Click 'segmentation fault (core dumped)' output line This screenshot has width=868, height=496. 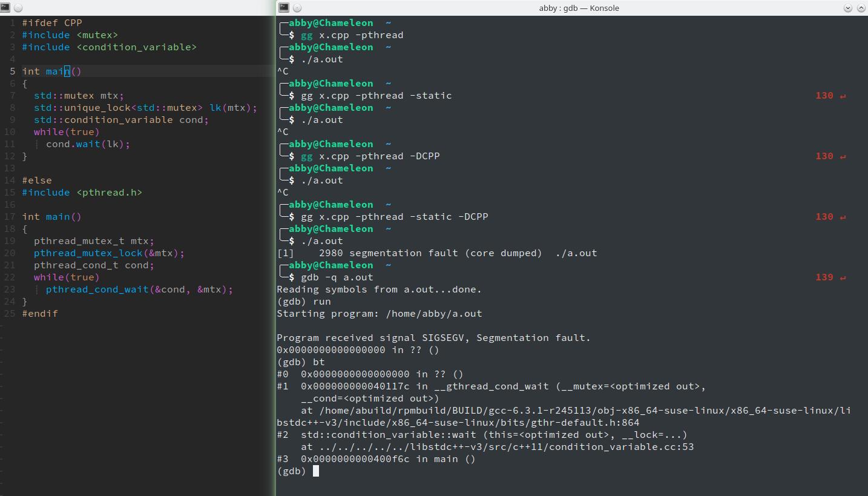[x=437, y=253]
